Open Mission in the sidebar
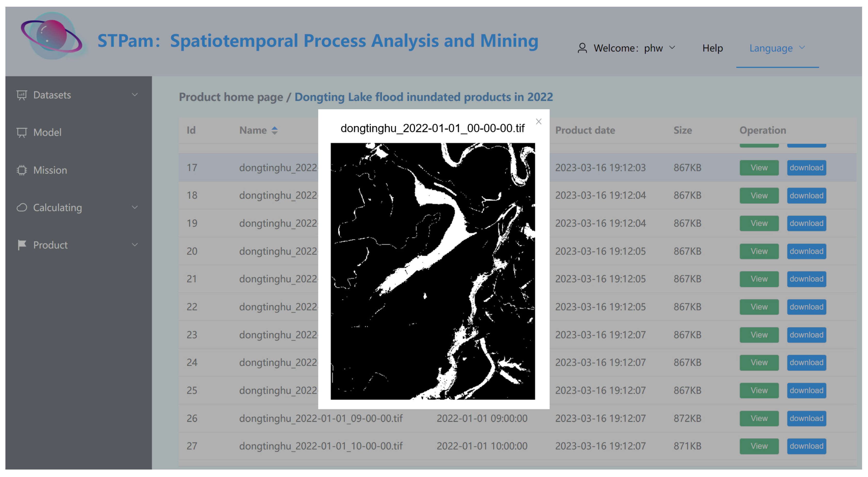Screen dimensions: 868x477 [x=50, y=170]
